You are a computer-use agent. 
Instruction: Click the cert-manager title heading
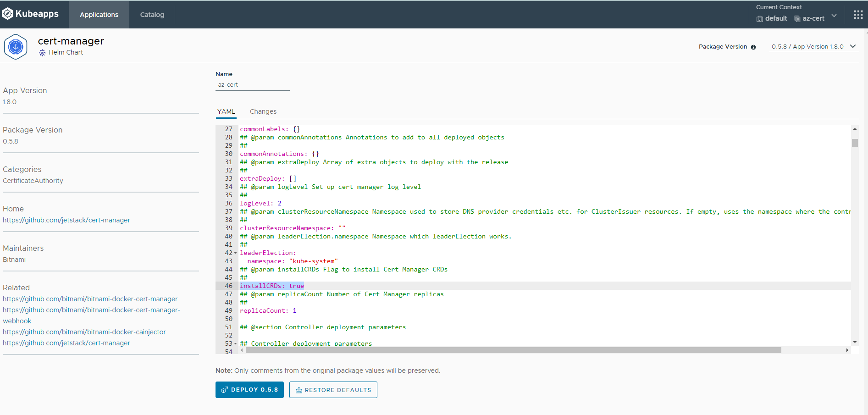click(71, 41)
